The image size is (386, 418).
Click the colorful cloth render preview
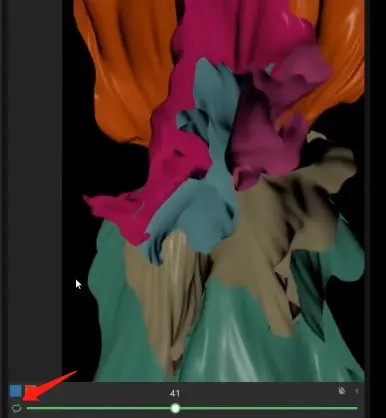[213, 191]
